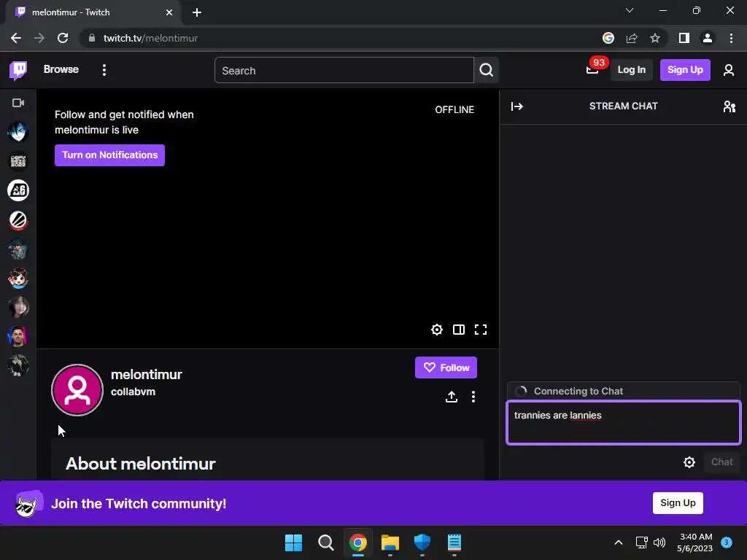Open video player settings gear

[436, 330]
